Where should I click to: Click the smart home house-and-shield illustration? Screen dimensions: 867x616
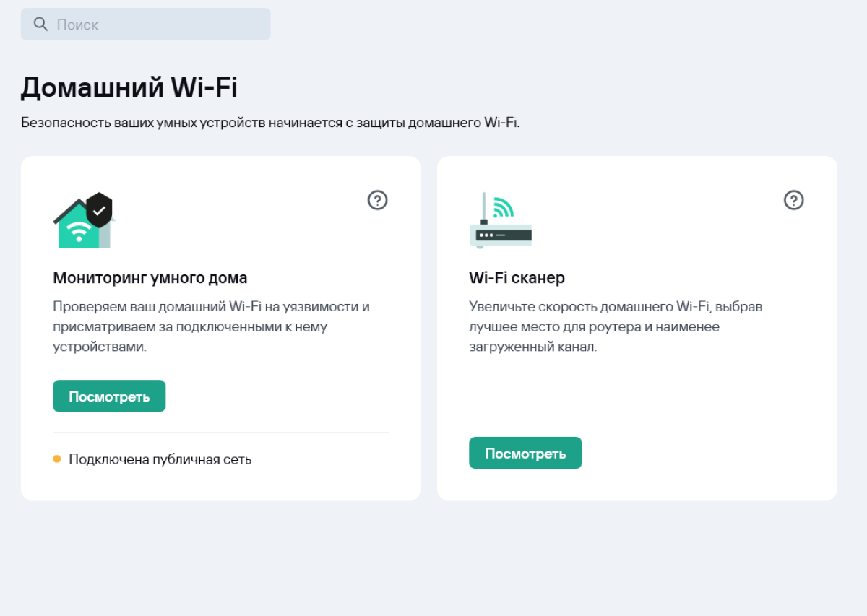click(81, 220)
